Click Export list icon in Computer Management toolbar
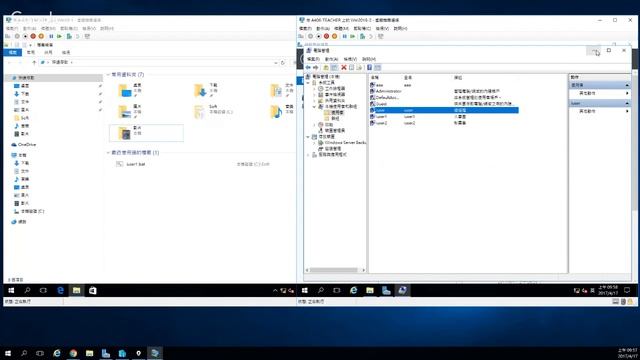 359,67
